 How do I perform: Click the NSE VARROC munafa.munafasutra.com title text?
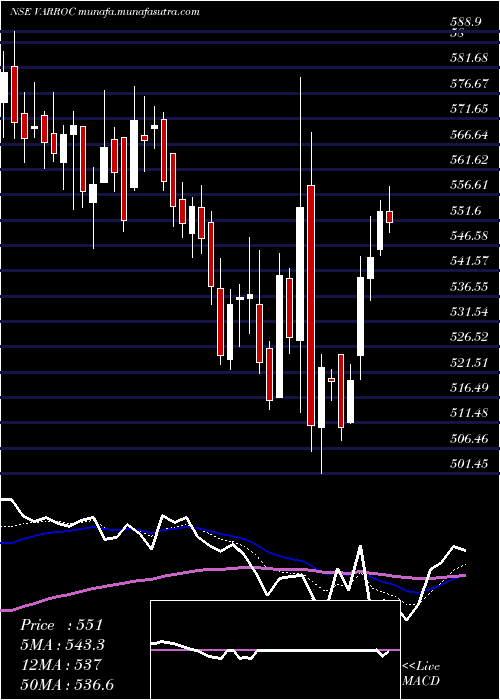104,12
